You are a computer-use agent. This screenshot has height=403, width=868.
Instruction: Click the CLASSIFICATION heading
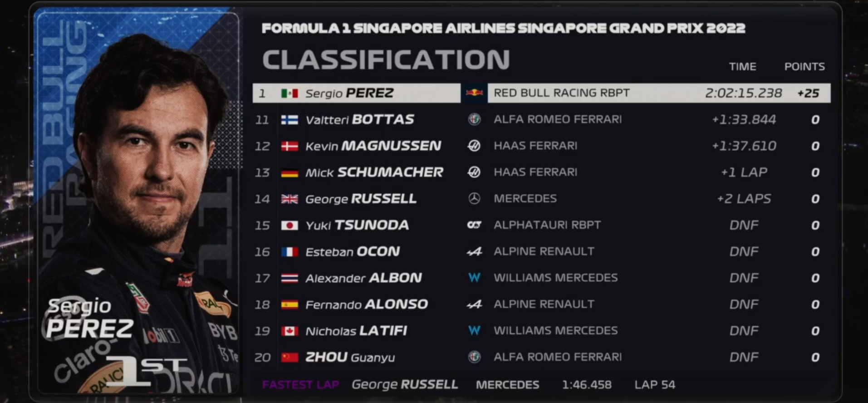point(386,59)
